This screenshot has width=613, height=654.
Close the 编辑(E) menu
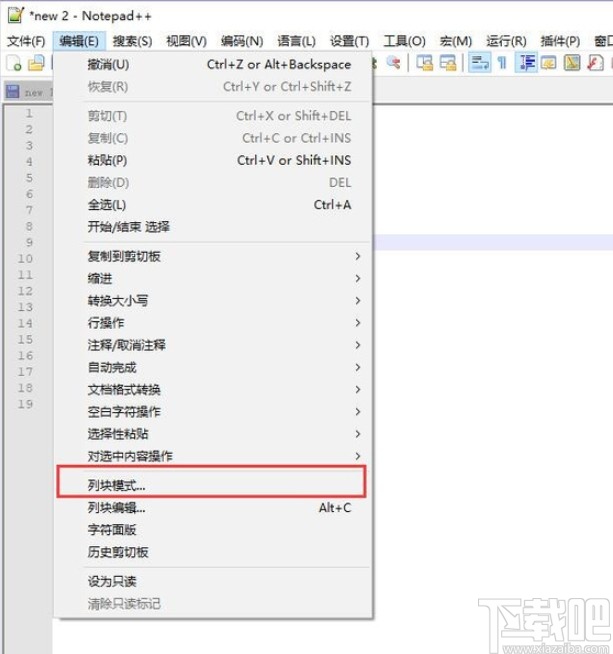click(79, 41)
